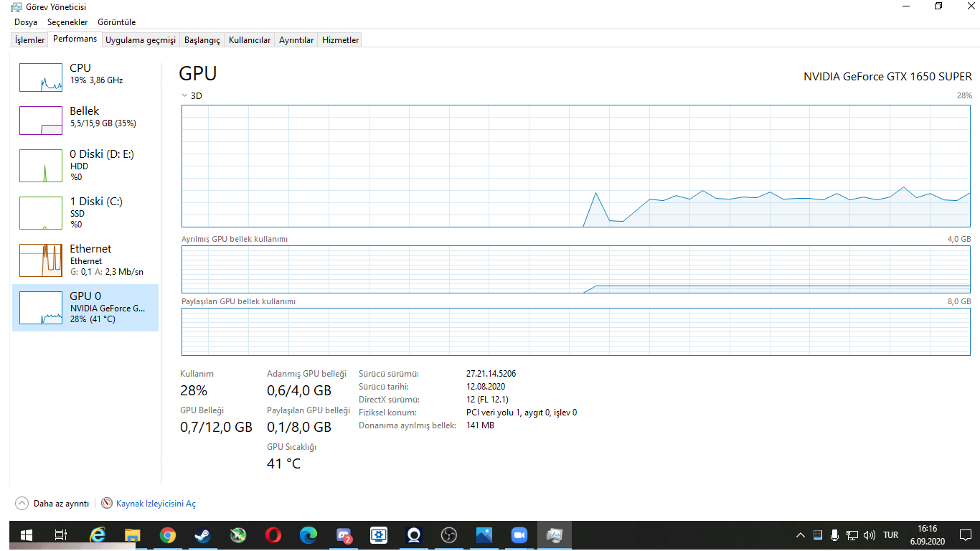Show hidden system tray icons
Image resolution: width=980 pixels, height=551 pixels.
tap(801, 535)
